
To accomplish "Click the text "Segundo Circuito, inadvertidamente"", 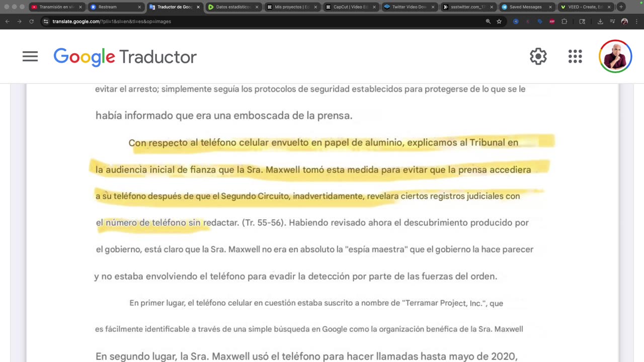I will coord(293,196).
